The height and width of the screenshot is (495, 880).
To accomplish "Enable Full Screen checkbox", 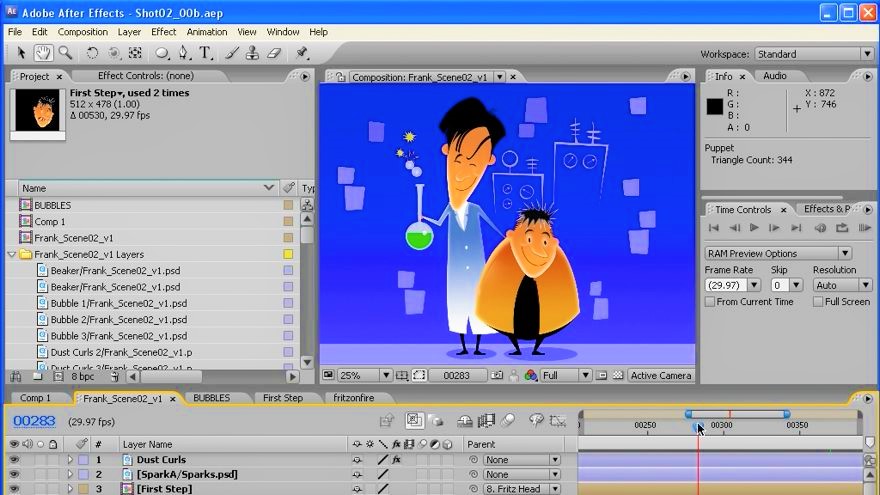I will [818, 302].
